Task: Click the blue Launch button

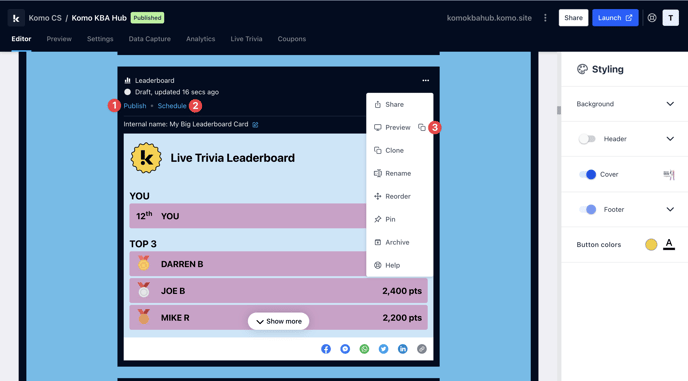Action: click(x=615, y=18)
